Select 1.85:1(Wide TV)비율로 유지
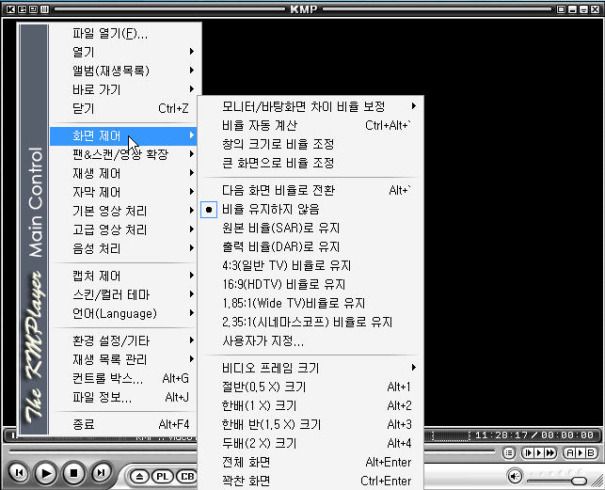This screenshot has height=490, width=605. (311, 303)
